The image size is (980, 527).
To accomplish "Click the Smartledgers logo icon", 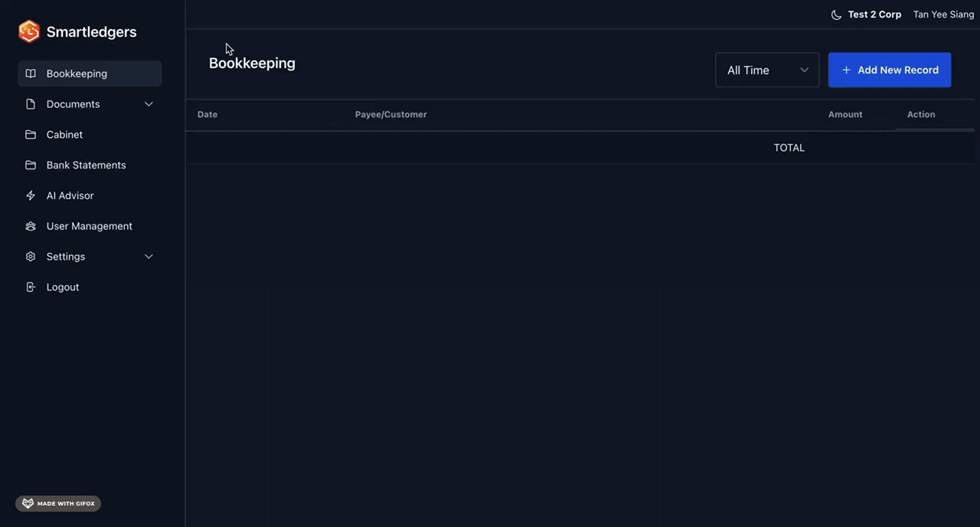I will click(x=29, y=31).
